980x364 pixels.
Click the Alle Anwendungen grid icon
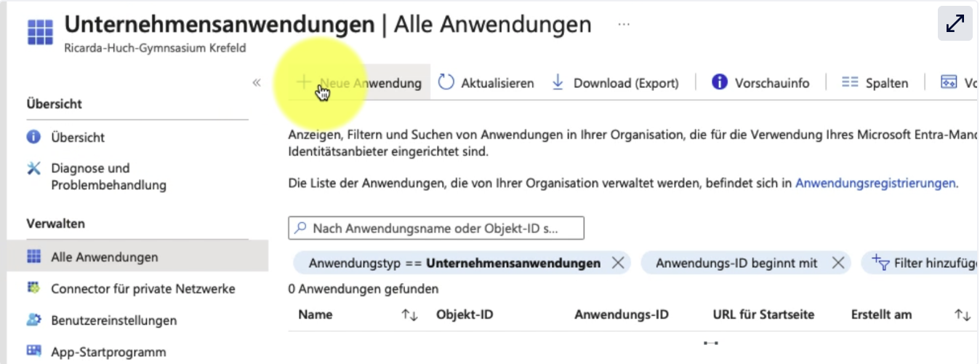(x=34, y=257)
